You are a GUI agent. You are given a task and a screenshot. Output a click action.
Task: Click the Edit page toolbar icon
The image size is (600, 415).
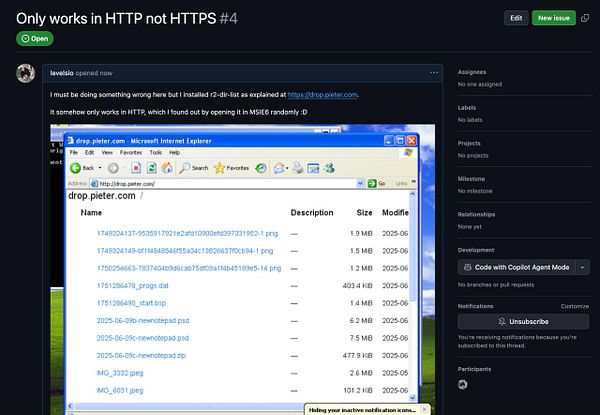coord(313,168)
